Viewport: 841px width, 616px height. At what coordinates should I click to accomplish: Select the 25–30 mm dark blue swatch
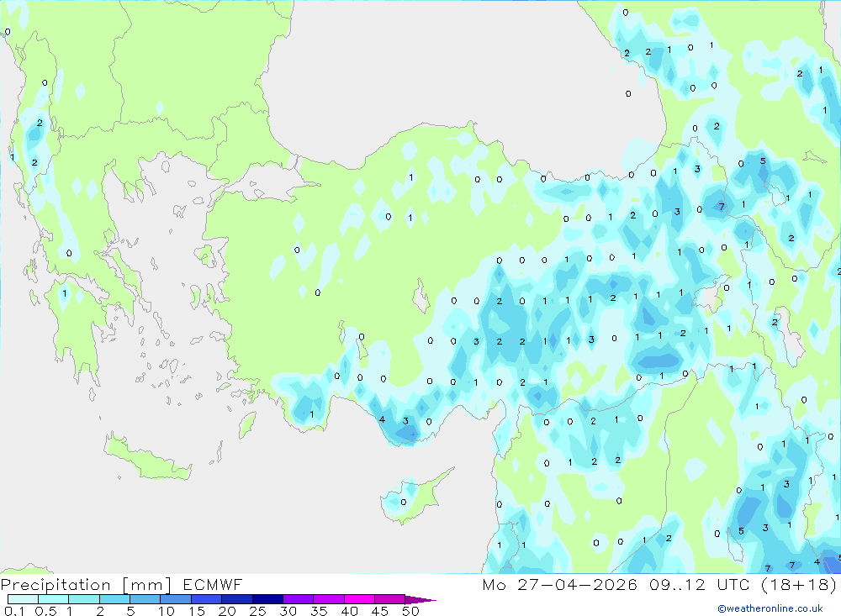267,599
